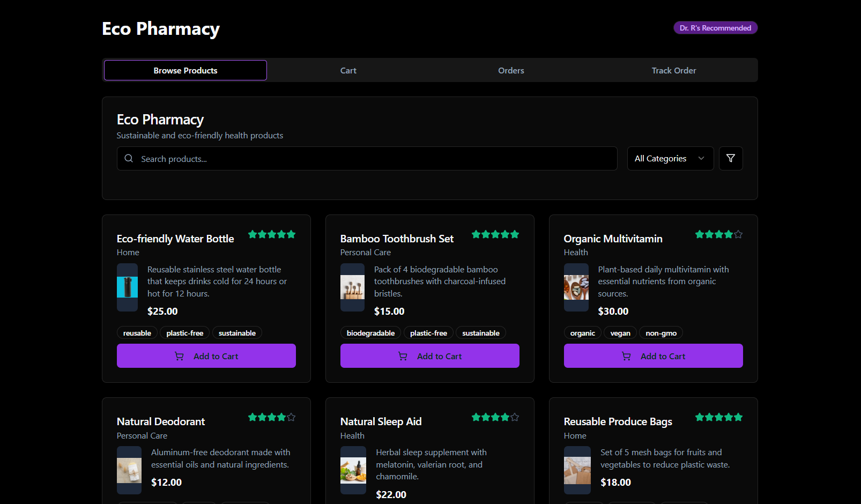Go to the Orders tab

coord(511,70)
